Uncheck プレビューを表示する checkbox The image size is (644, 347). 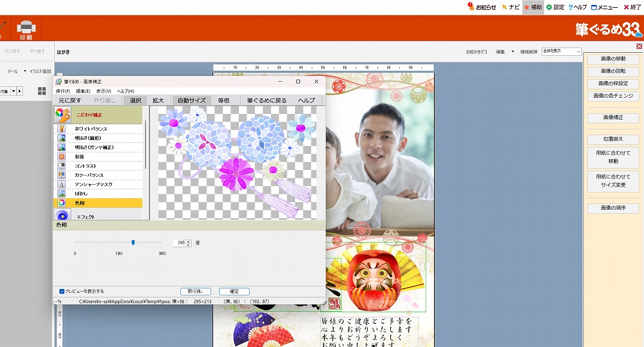(62, 291)
